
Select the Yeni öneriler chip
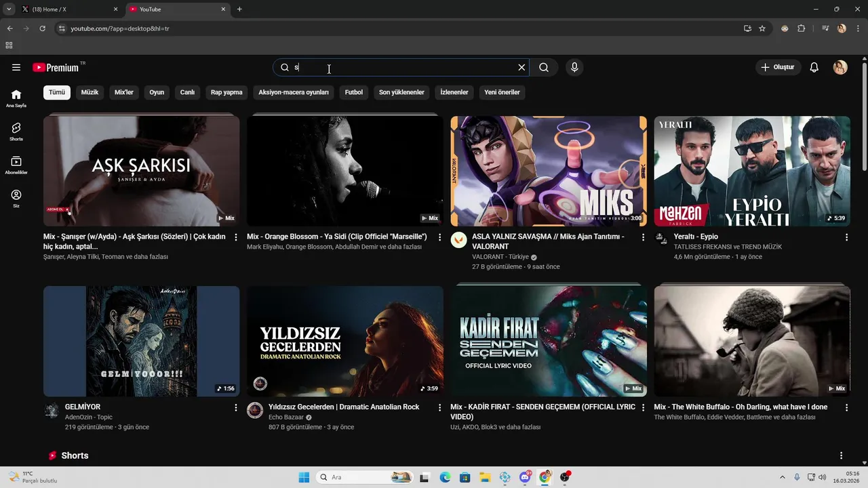click(x=502, y=92)
